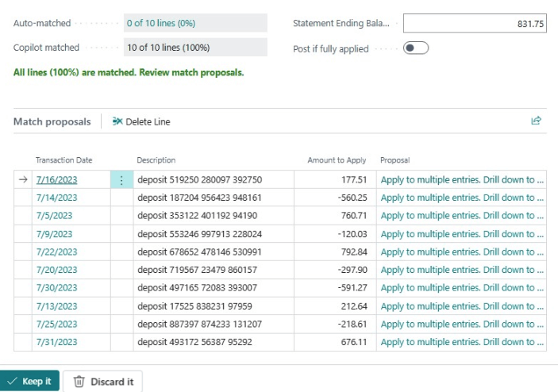Open the 7/31/2023 transaction date link
Viewport: 558px width, 392px height.
click(x=56, y=342)
